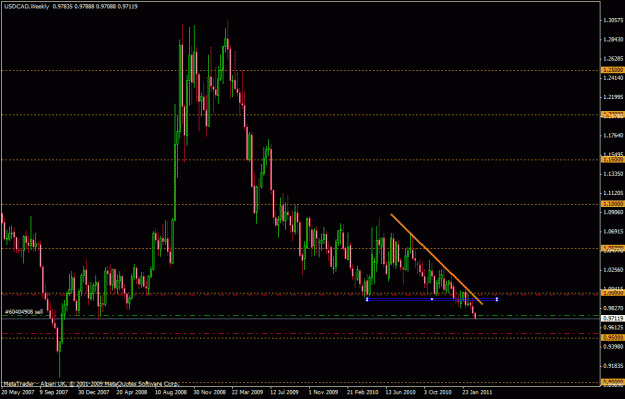Click the 1.13350 price scale label
Viewport: 625px width, 399px height.
click(x=613, y=174)
